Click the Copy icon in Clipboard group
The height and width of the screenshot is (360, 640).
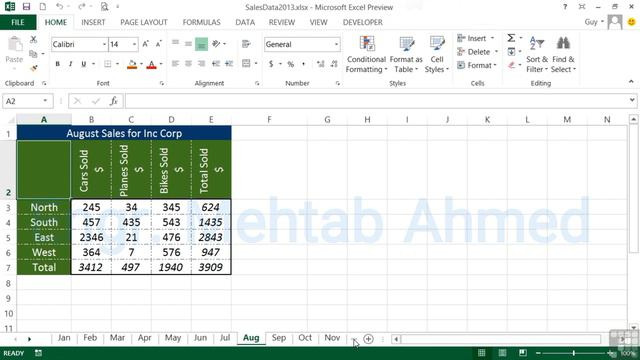coord(33,53)
